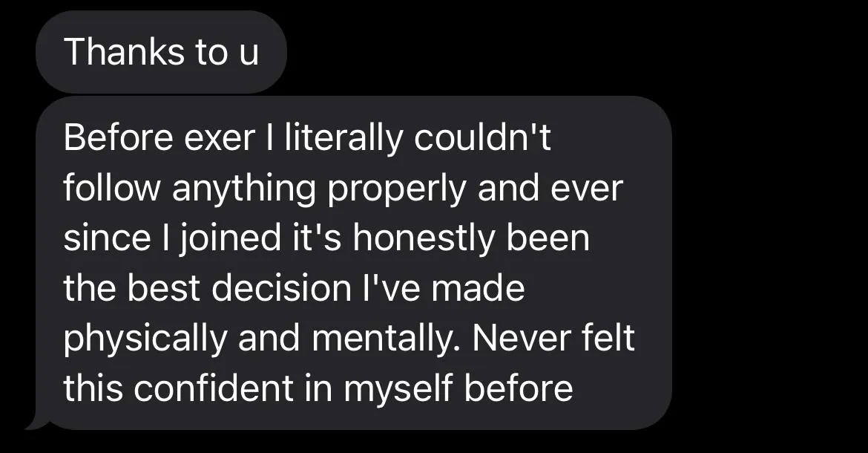Click the word "follow" in the message
The height and width of the screenshot is (453, 868).
pyautogui.click(x=111, y=189)
